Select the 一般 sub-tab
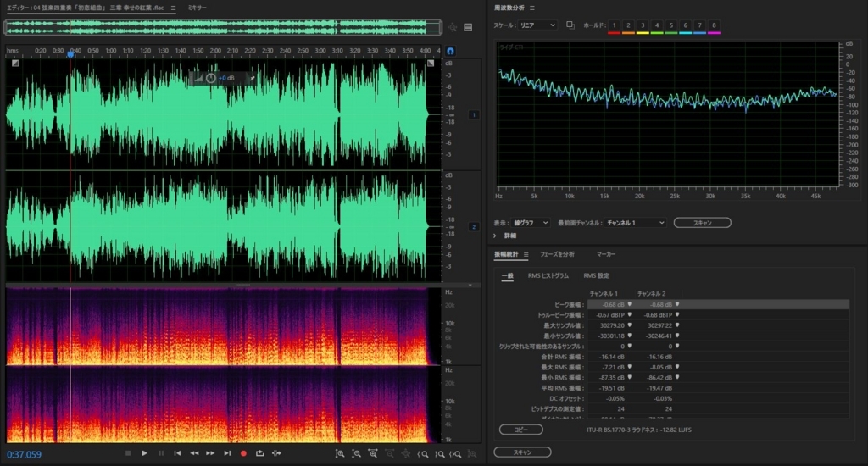Viewport: 868px width, 466px height. point(507,275)
